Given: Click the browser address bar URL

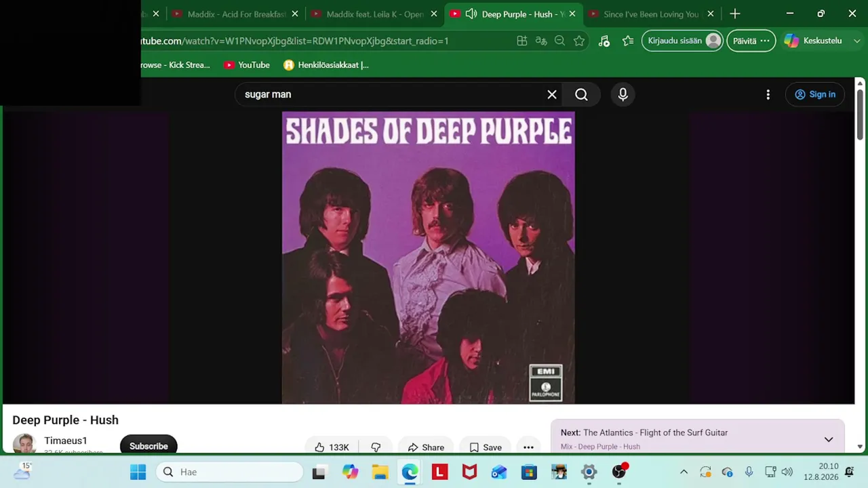Looking at the screenshot, I should click(294, 41).
